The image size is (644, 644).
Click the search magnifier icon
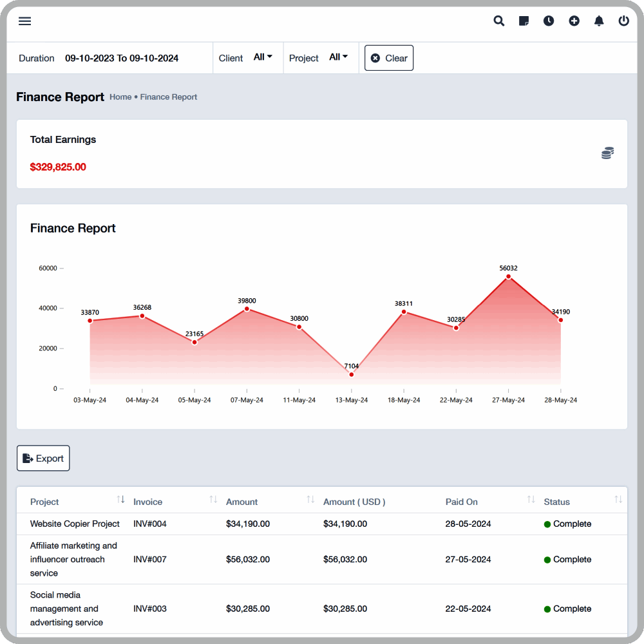coord(498,21)
